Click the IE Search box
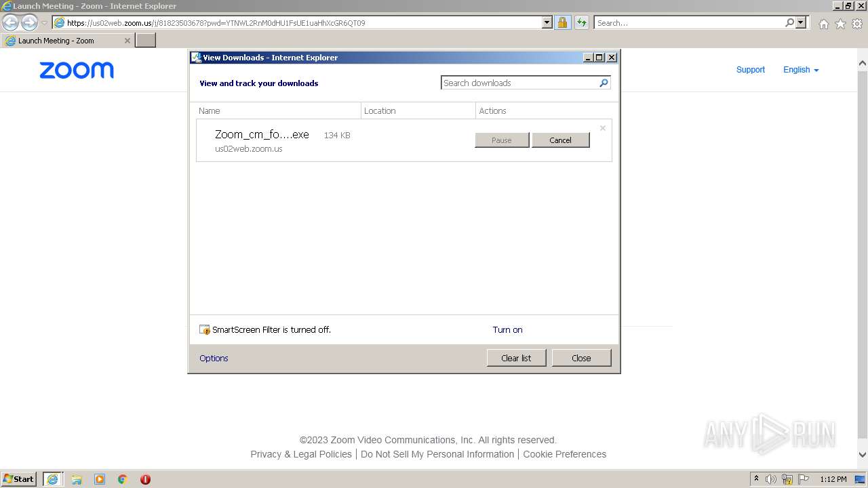Screen dimensions: 868x488 coord(688,22)
